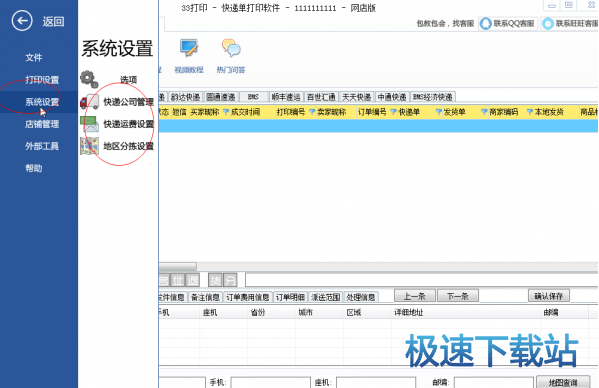Open the 备注信息 tab
Viewport: 599px width, 388px height.
pyautogui.click(x=205, y=297)
